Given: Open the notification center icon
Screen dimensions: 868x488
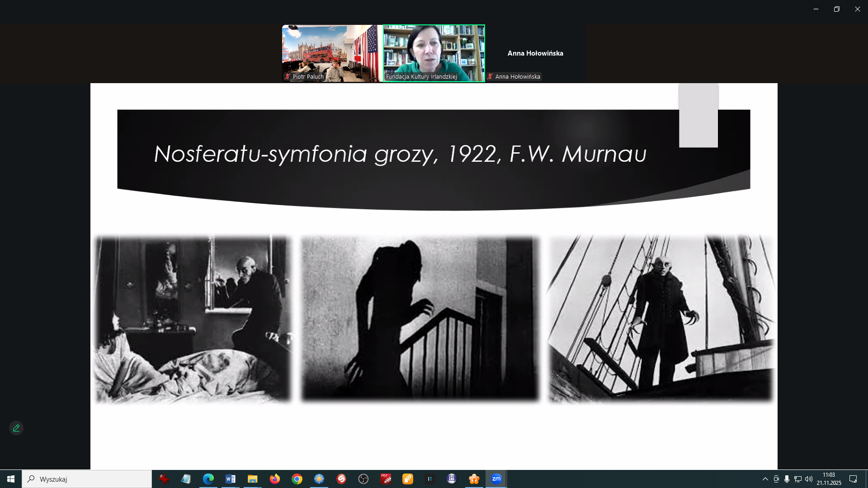Looking at the screenshot, I should pos(853,479).
